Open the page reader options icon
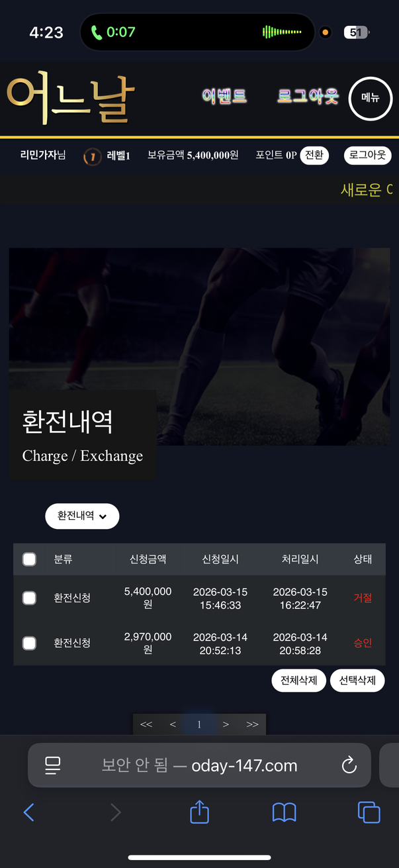Screen dimensions: 399x868 pos(53,766)
